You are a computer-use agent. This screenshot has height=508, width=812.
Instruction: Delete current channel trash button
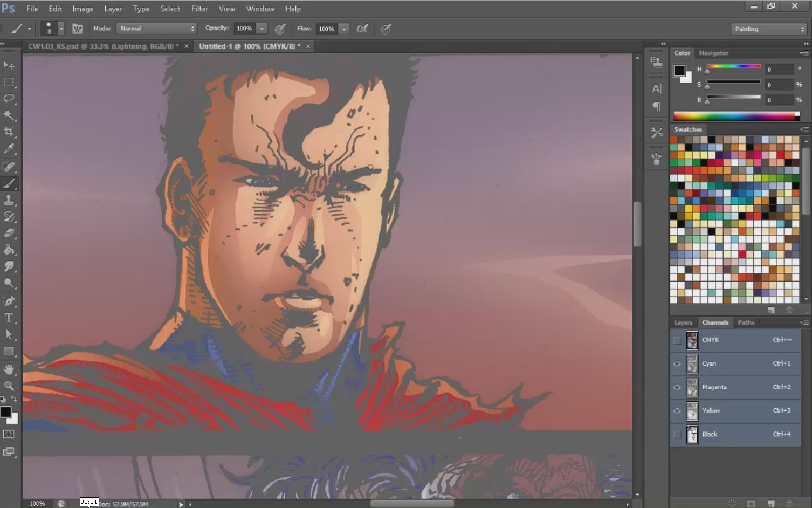coord(789,504)
